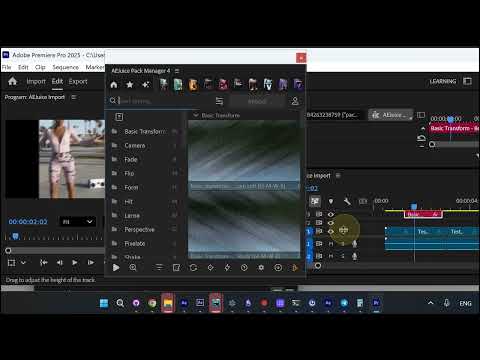Show favorites with the star icon
The image size is (480, 360).
click(x=130, y=85)
